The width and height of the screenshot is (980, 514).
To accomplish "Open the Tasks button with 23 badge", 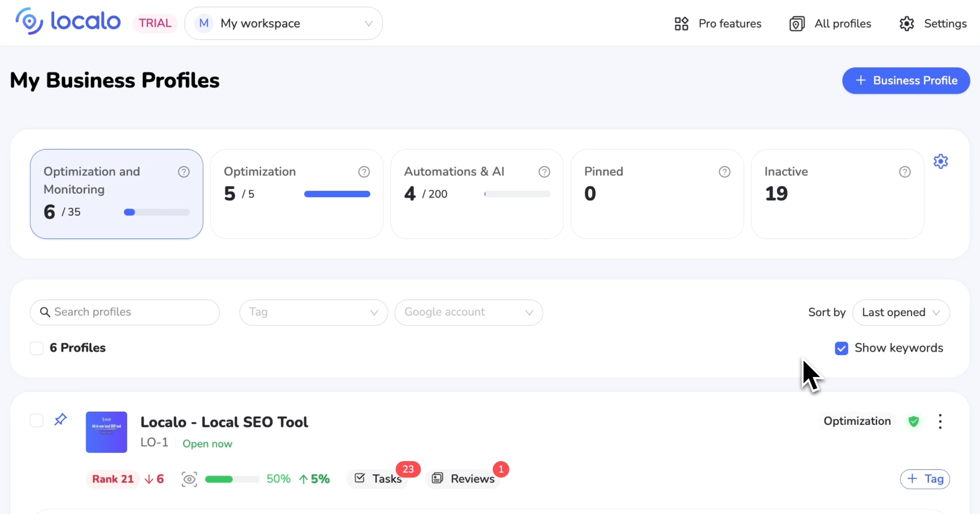I will click(379, 479).
